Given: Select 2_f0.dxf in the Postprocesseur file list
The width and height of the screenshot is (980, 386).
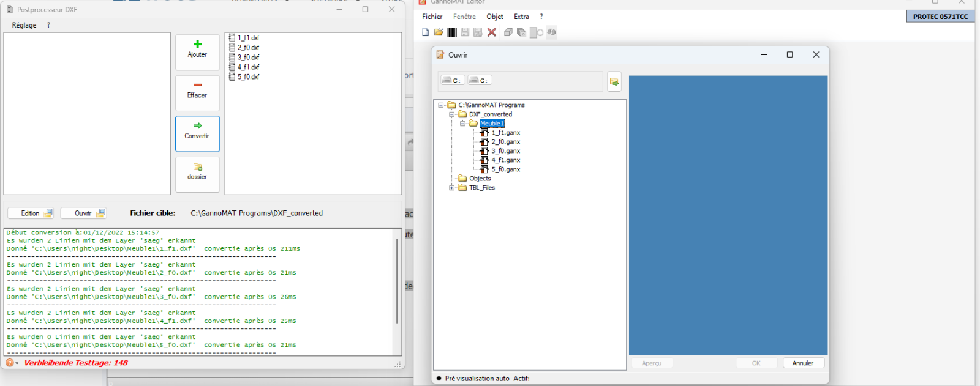Looking at the screenshot, I should click(248, 48).
